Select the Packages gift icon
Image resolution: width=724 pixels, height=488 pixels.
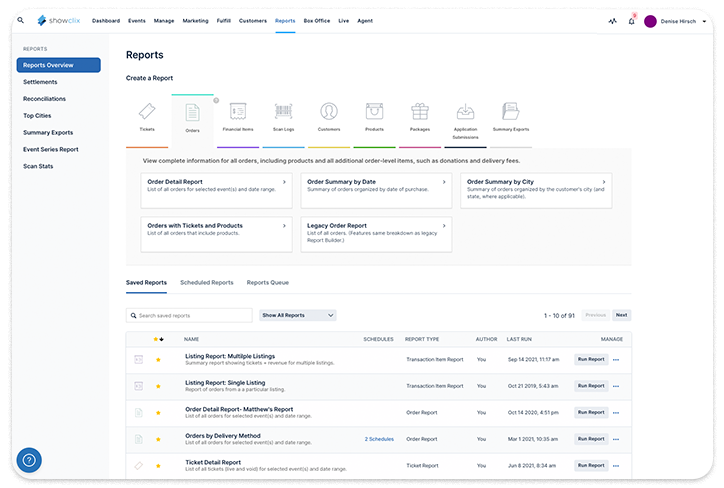click(420, 111)
